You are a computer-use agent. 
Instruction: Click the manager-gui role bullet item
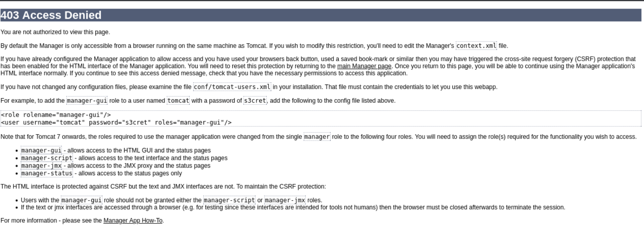116,150
